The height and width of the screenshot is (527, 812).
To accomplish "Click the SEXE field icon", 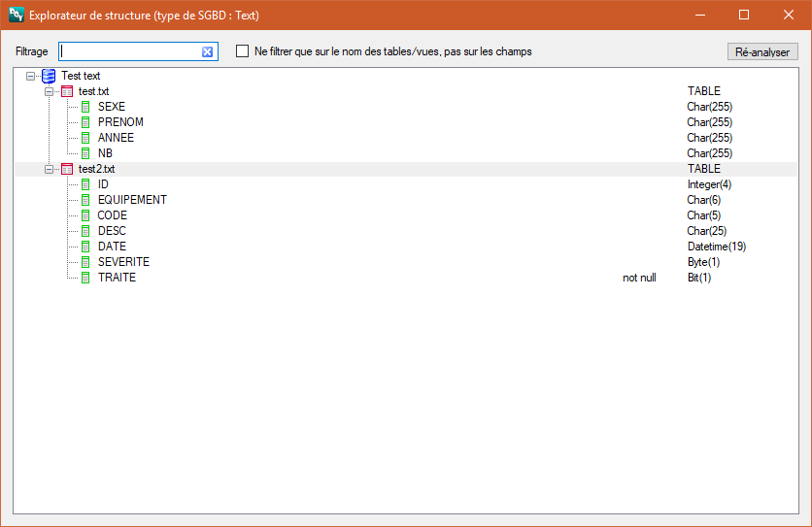I will pos(86,107).
